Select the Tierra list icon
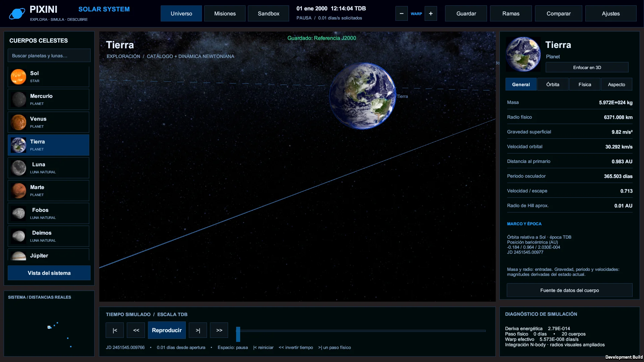The height and width of the screenshot is (362, 644). click(18, 145)
